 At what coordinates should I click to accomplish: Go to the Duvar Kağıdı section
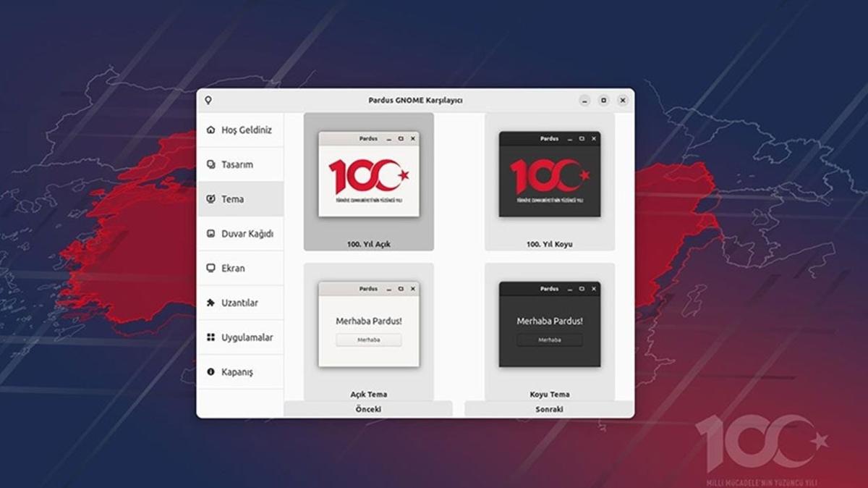(x=240, y=234)
